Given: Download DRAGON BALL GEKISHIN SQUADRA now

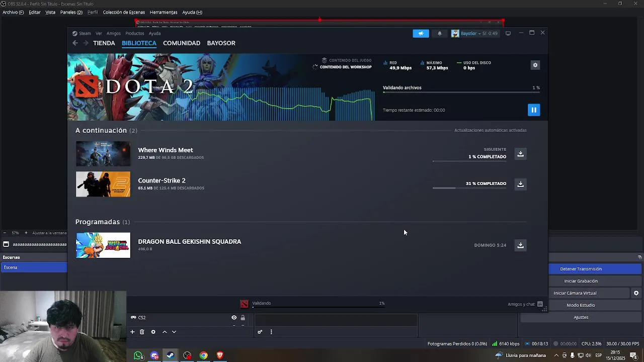Looking at the screenshot, I should click(x=521, y=245).
